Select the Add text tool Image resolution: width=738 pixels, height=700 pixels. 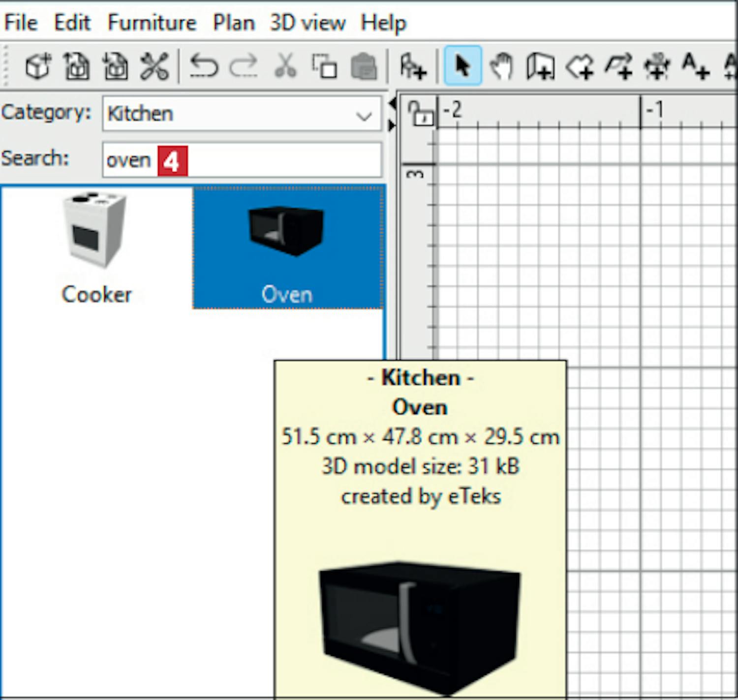point(696,66)
